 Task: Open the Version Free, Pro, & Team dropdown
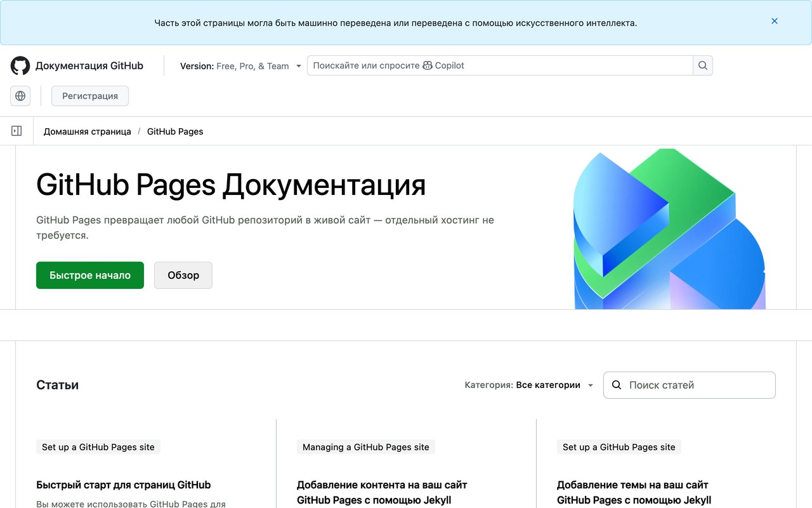click(241, 66)
